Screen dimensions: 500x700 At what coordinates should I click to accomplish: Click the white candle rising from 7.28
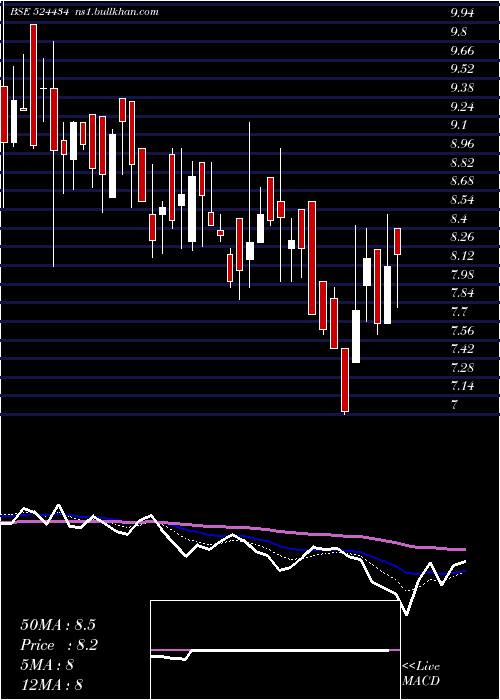click(356, 336)
